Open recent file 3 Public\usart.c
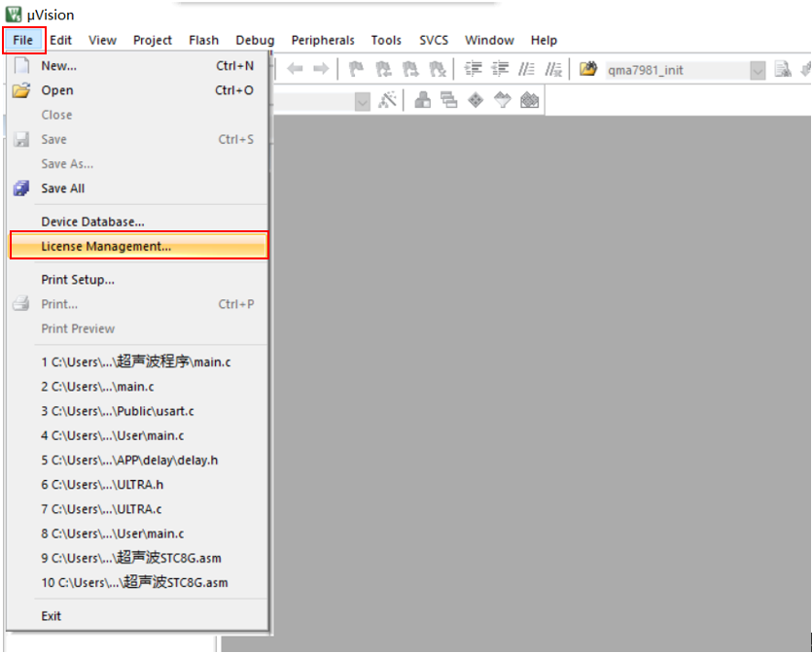This screenshot has height=653, width=812. click(x=138, y=411)
